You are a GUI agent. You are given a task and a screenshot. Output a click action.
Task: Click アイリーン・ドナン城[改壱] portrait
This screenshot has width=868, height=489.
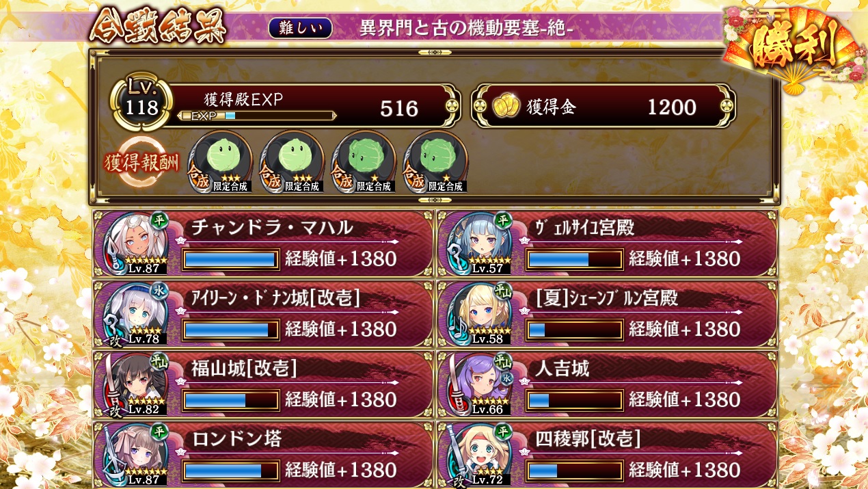(135, 314)
